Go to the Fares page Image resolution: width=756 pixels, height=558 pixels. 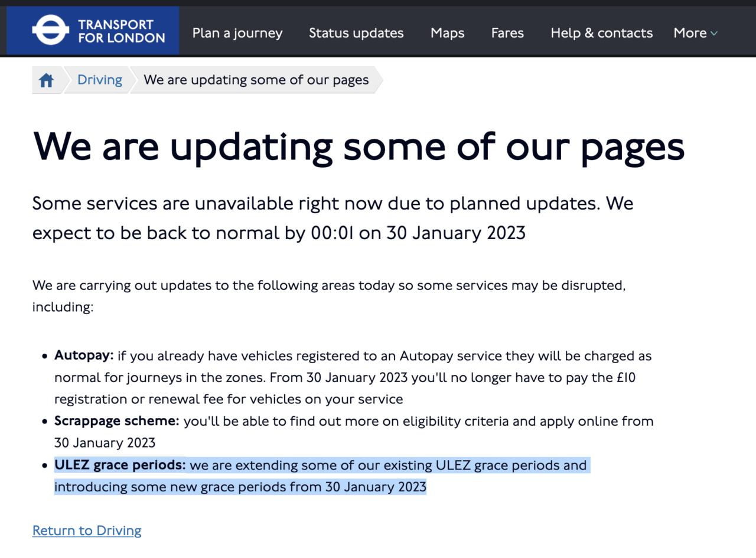507,33
